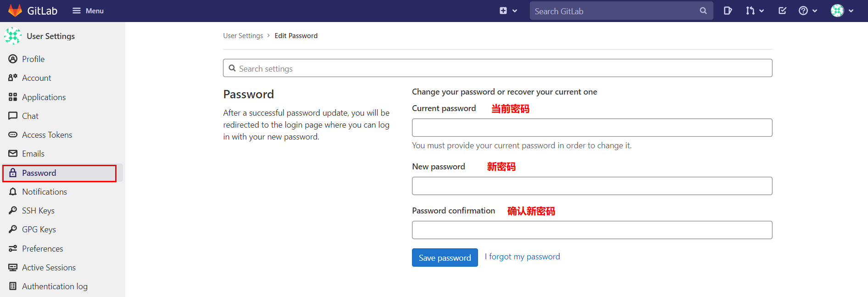The height and width of the screenshot is (297, 868).
Task: Open SSH Keys settings in sidebar
Action: [38, 211]
